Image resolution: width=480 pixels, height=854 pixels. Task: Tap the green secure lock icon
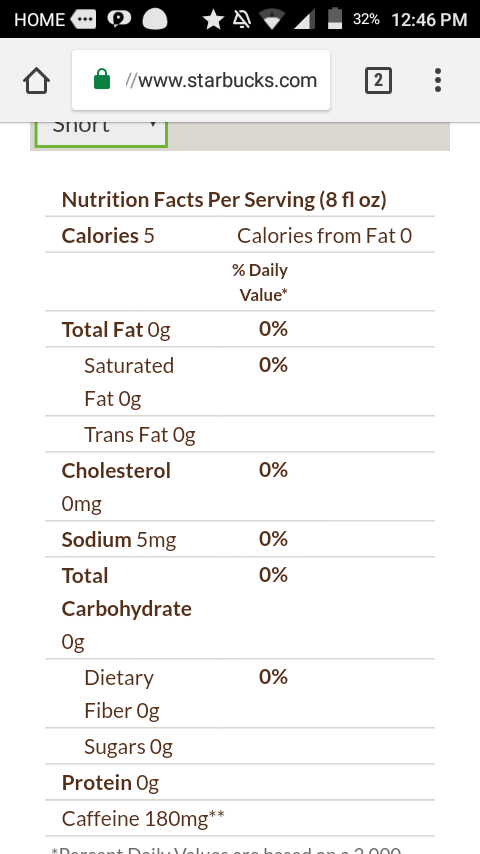click(102, 79)
